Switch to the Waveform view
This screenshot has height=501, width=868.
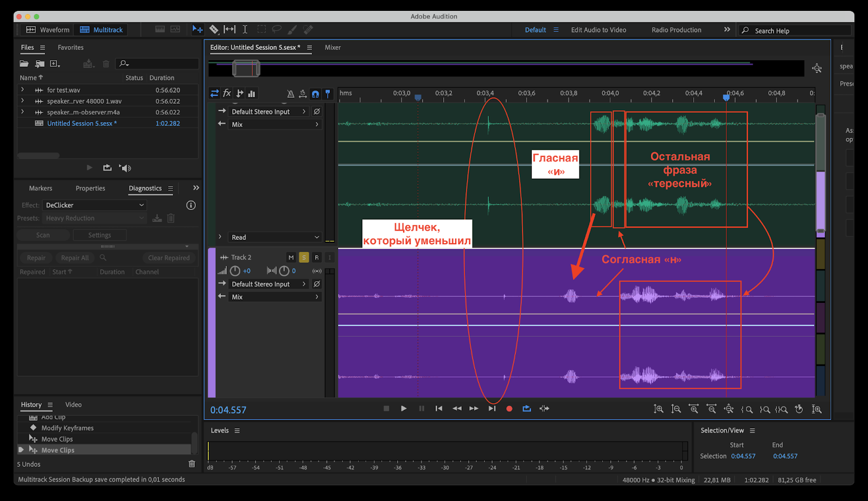[x=48, y=30]
